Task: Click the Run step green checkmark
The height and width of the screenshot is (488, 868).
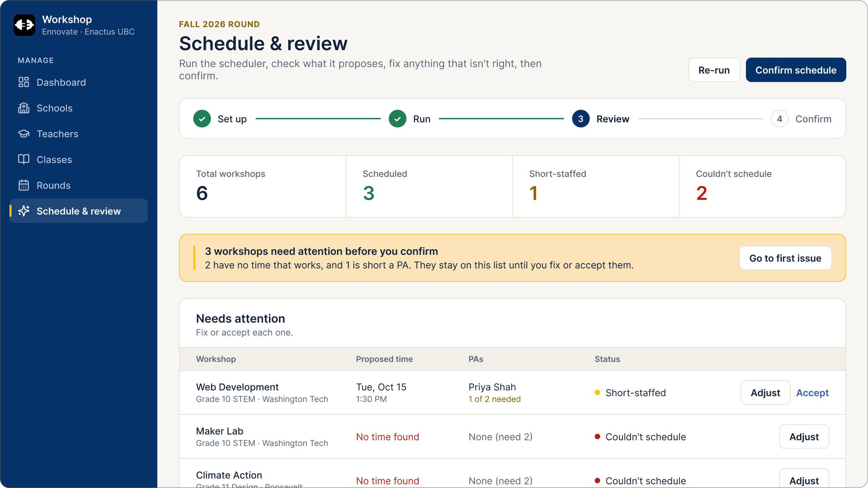Action: (x=398, y=119)
